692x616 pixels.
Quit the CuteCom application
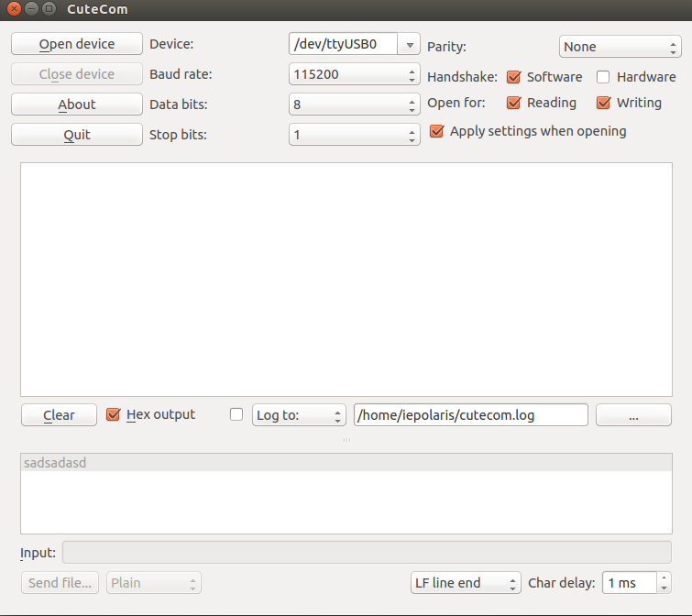coord(77,134)
